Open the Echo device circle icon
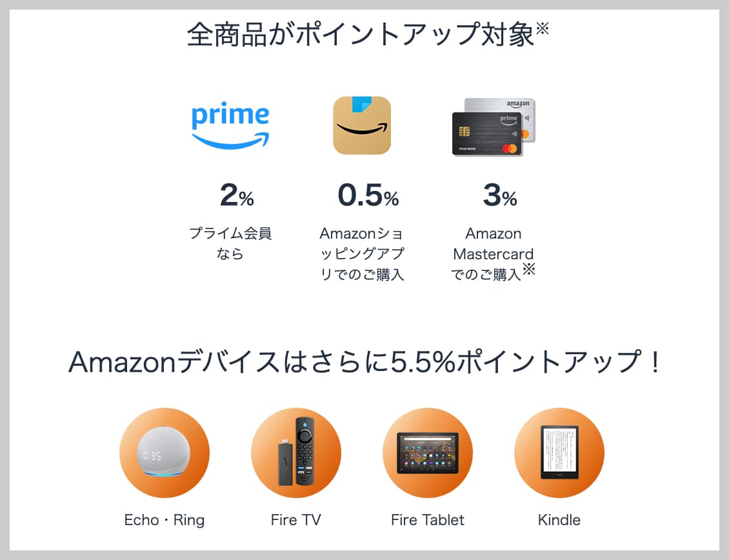Viewport: 729px width, 560px height. [x=165, y=453]
